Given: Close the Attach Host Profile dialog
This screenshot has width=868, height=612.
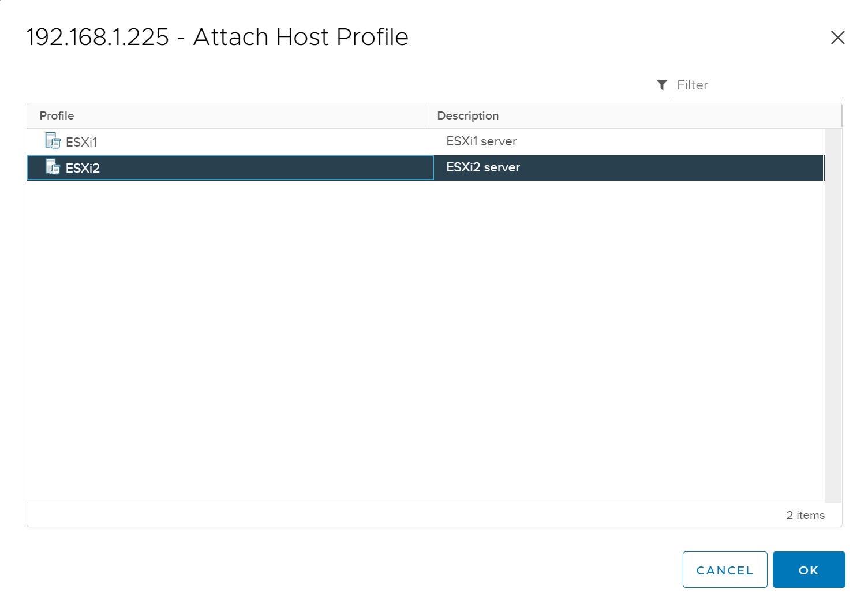Looking at the screenshot, I should pos(837,38).
